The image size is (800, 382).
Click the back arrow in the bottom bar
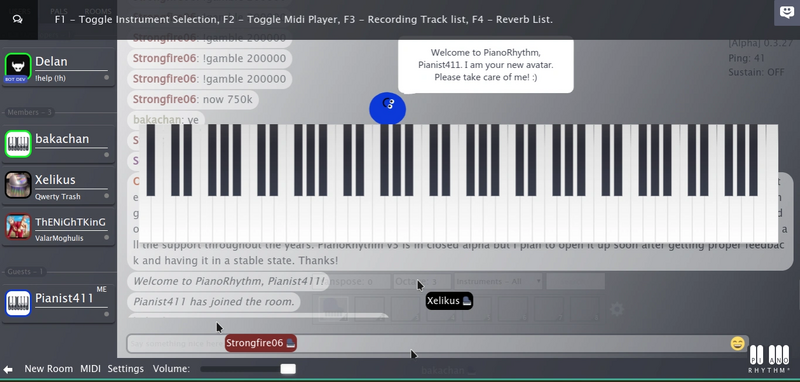[x=8, y=369]
